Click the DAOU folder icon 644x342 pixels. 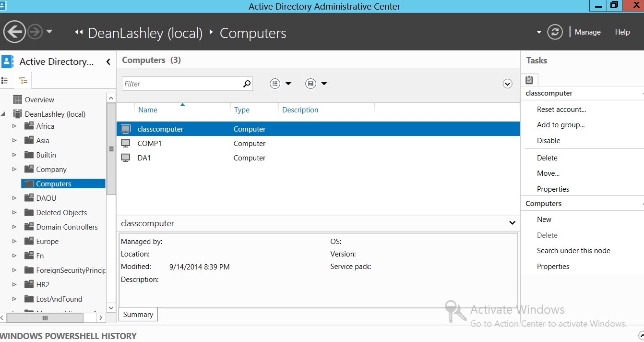pos(29,198)
